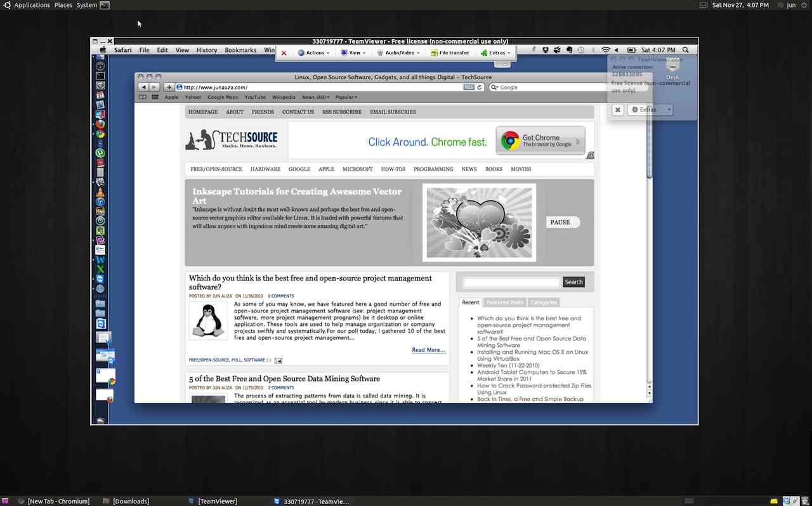Image resolution: width=812 pixels, height=506 pixels.
Task: Open Extras dropdown in TeamViewer connection panel
Action: (x=650, y=110)
